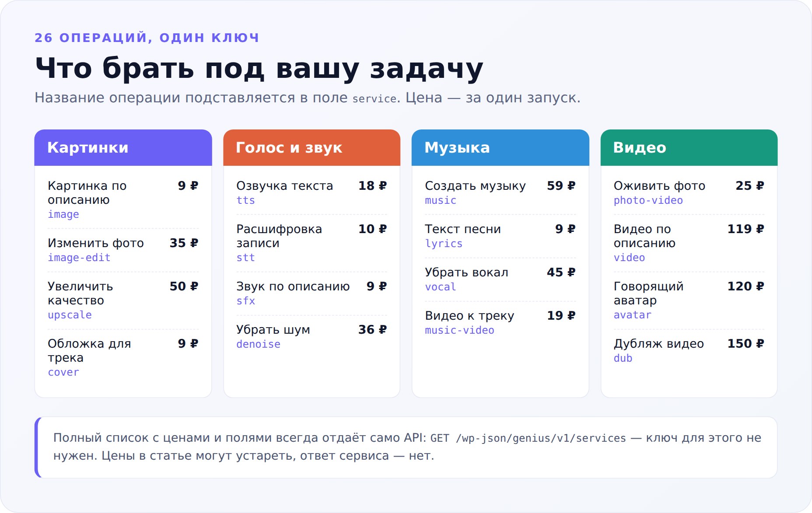This screenshot has height=513, width=812.
Task: Click the 'image-edit' service code
Action: [x=79, y=258]
